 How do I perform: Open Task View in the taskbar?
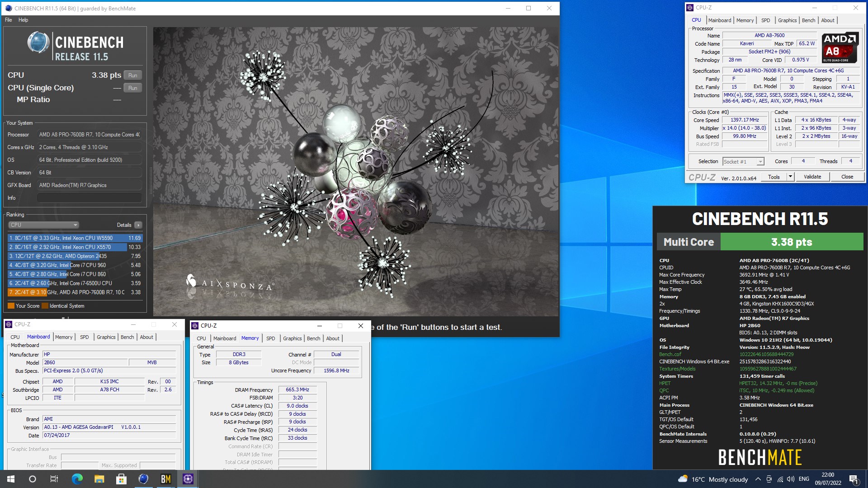[54, 479]
